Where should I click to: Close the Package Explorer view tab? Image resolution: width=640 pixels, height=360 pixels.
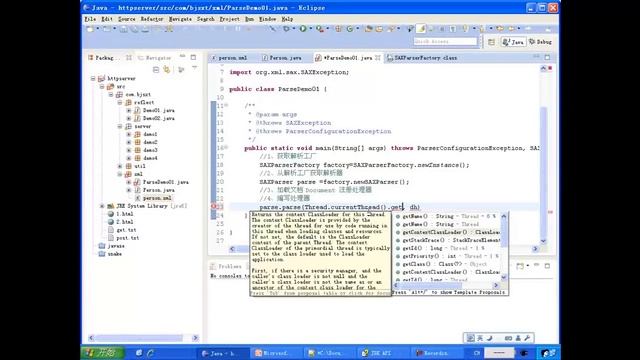point(129,58)
